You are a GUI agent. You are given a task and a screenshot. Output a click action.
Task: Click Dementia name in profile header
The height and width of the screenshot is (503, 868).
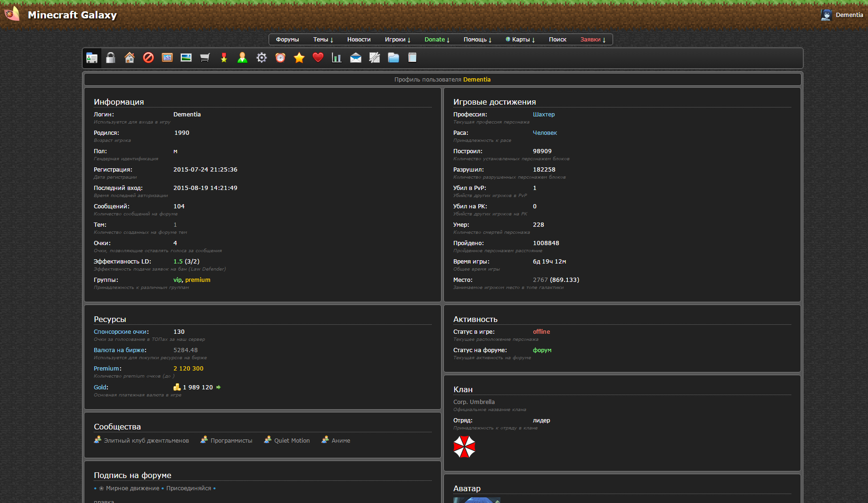click(x=477, y=80)
